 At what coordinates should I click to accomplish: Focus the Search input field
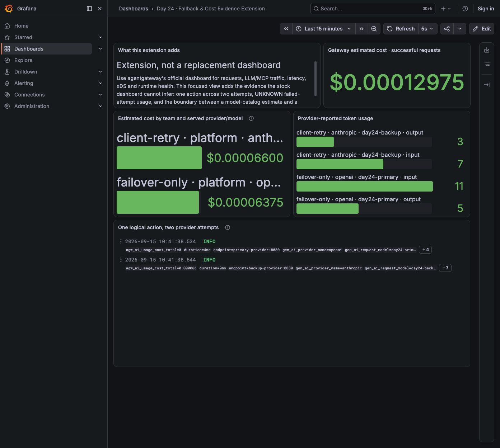tap(373, 9)
